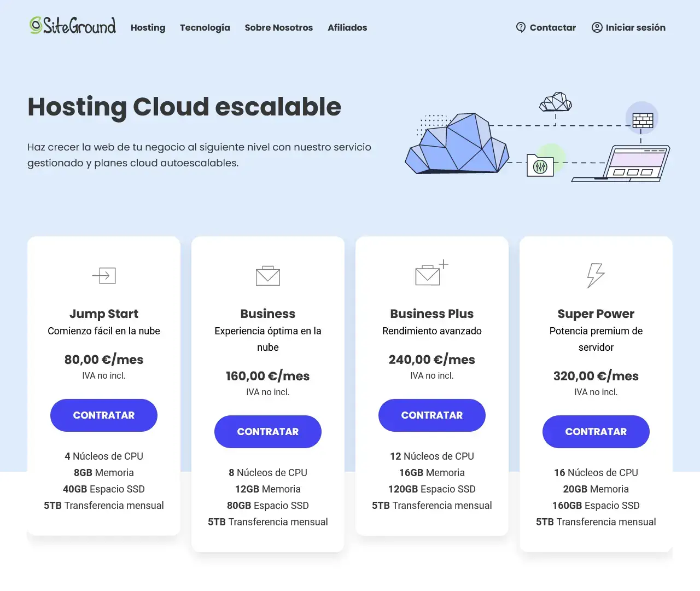Click the Contactar link
700x591 pixels.
553,27
